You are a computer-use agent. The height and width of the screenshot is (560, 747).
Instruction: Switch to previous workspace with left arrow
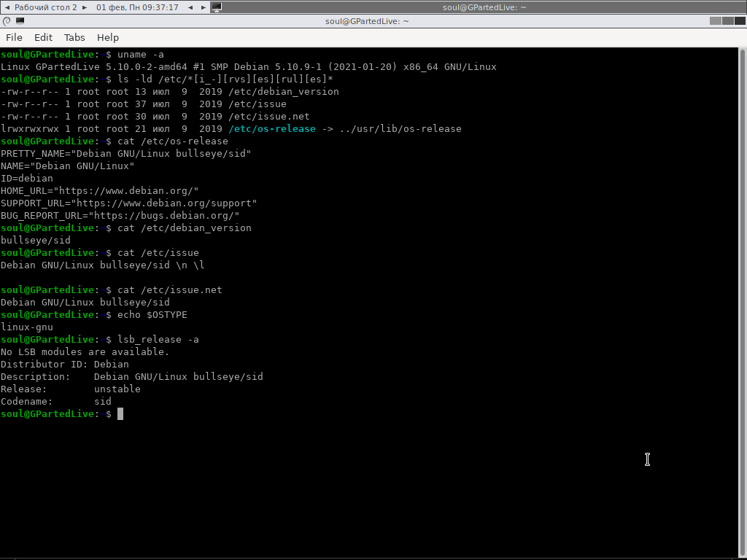pos(7,7)
